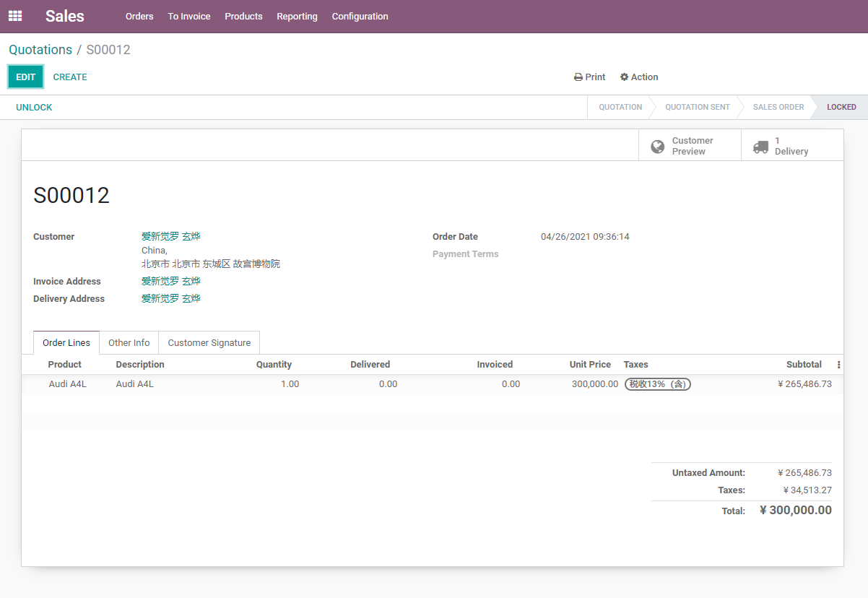This screenshot has height=598, width=868.
Task: Open the Customer name link
Action: coord(171,236)
